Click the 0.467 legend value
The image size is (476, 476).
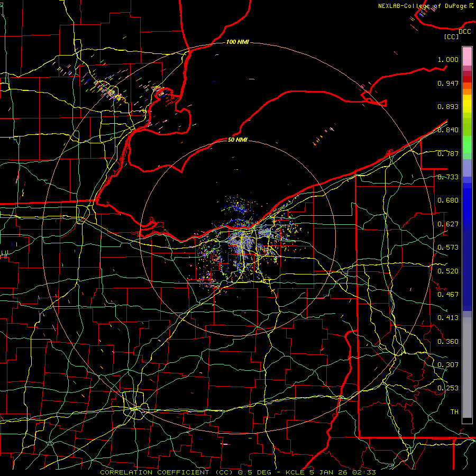tap(448, 295)
